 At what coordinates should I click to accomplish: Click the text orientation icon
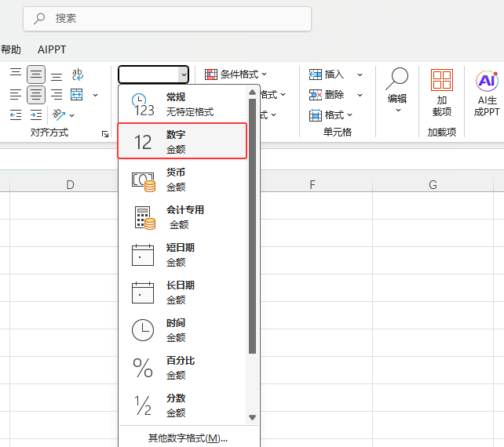click(x=59, y=114)
